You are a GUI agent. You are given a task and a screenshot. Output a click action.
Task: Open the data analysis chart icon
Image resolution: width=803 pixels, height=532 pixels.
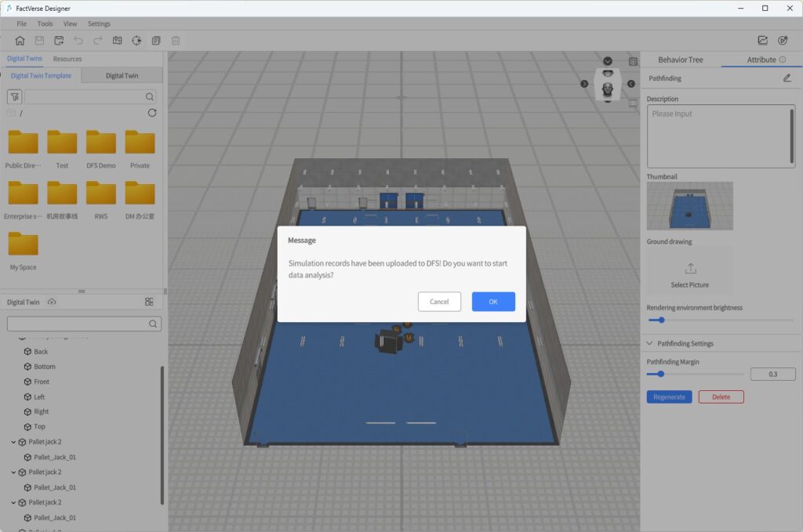[x=762, y=41]
